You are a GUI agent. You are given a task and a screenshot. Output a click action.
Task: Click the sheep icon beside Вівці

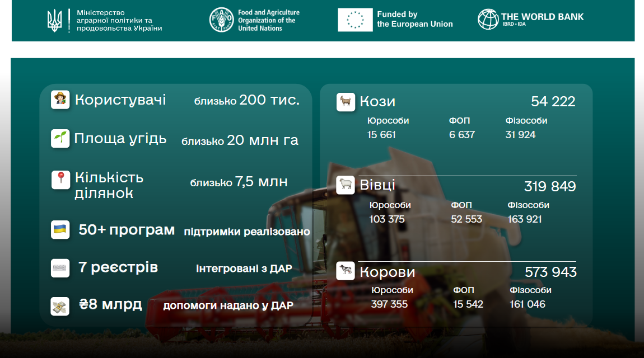[346, 185]
